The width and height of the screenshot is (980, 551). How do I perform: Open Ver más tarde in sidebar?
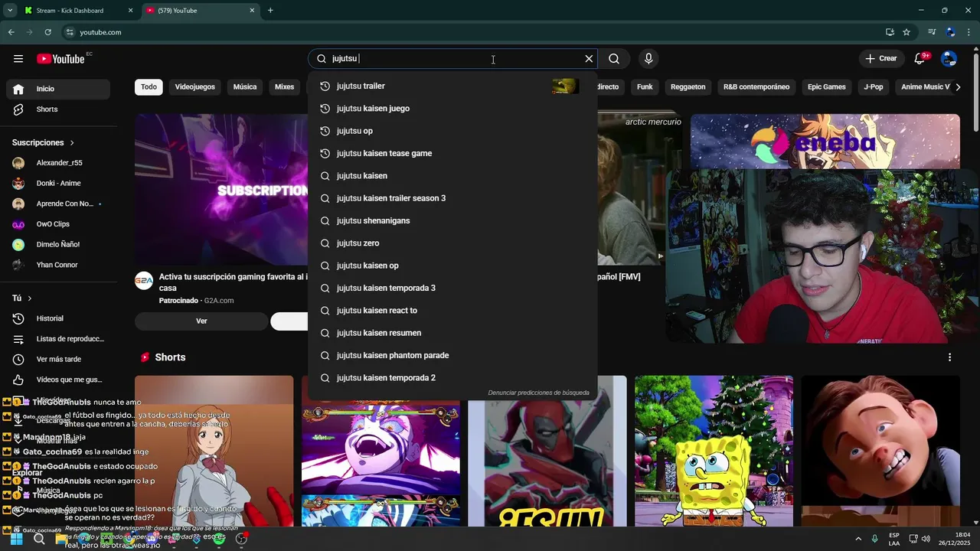[58, 360]
